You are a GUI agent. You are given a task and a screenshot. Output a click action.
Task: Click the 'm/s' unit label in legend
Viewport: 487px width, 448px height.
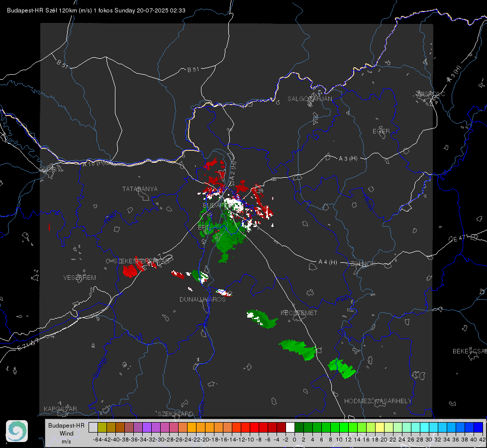click(x=67, y=442)
